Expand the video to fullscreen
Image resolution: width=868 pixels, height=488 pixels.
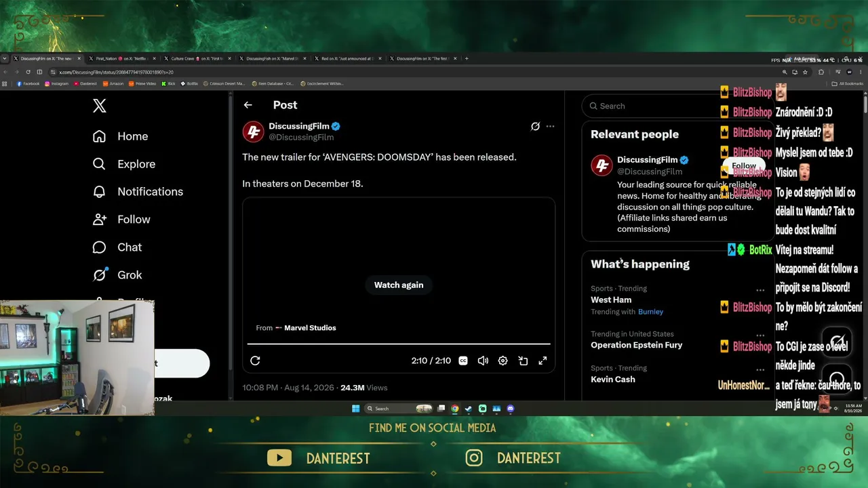(542, 361)
